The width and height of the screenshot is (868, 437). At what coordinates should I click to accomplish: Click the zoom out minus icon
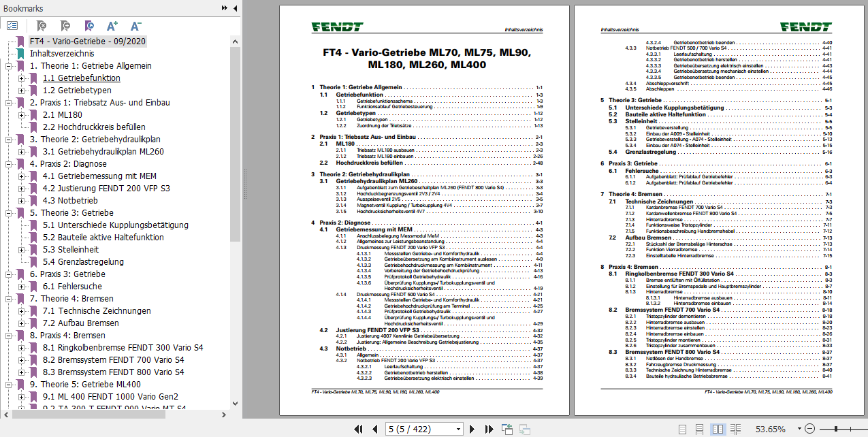809,429
